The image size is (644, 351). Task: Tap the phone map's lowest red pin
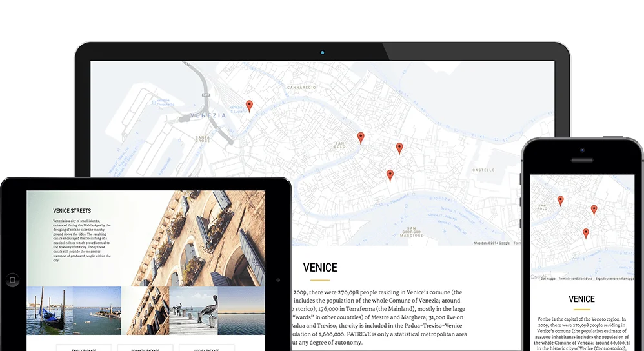[586, 234]
